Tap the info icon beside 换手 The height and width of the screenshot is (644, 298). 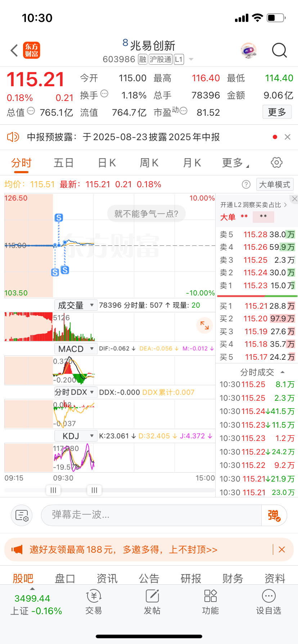(104, 94)
